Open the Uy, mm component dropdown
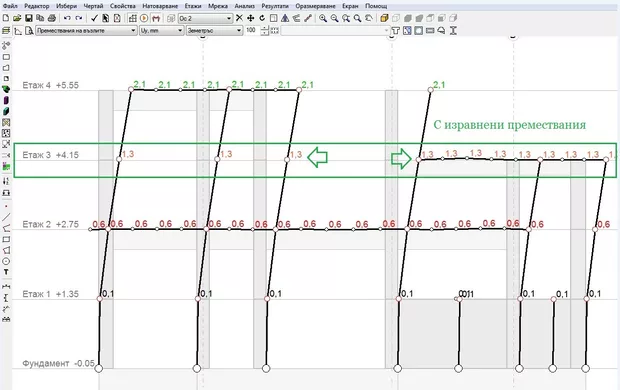 pos(161,30)
